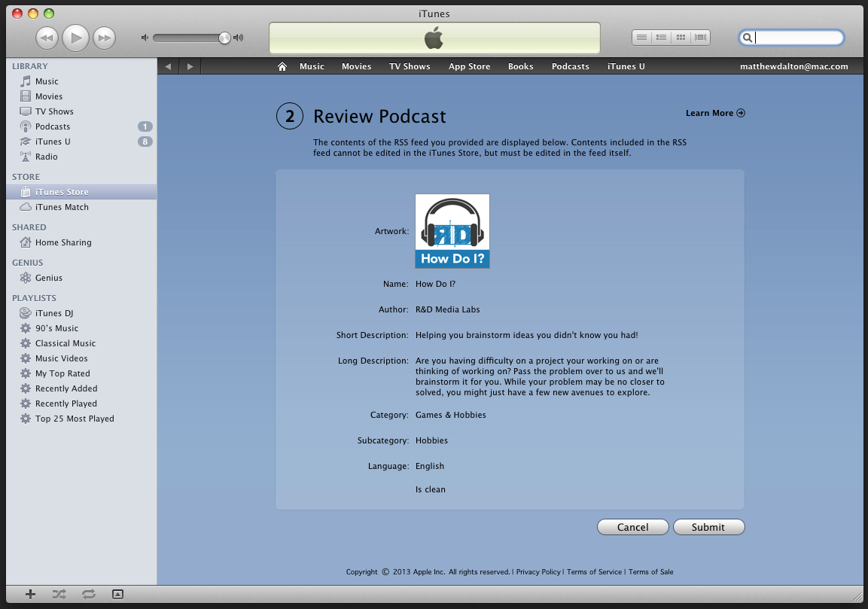
Task: Open the Recently Played playlist
Action: tap(81, 403)
